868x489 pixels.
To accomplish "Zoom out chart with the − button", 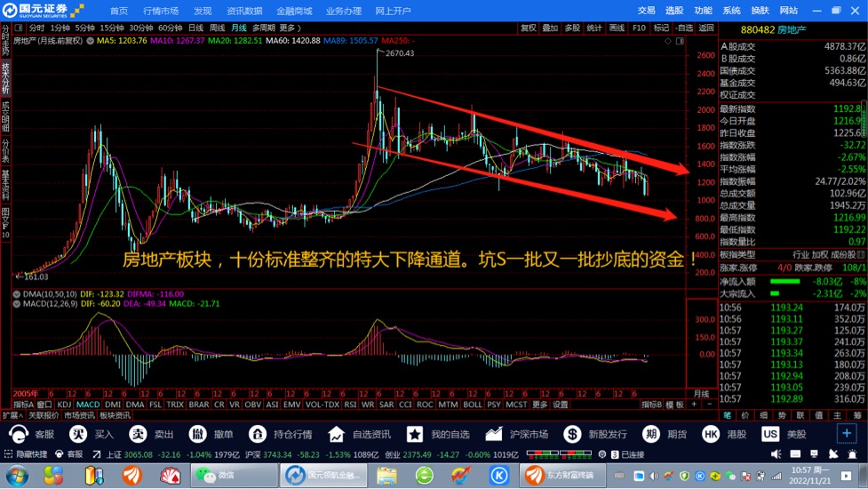I will pyautogui.click(x=709, y=405).
